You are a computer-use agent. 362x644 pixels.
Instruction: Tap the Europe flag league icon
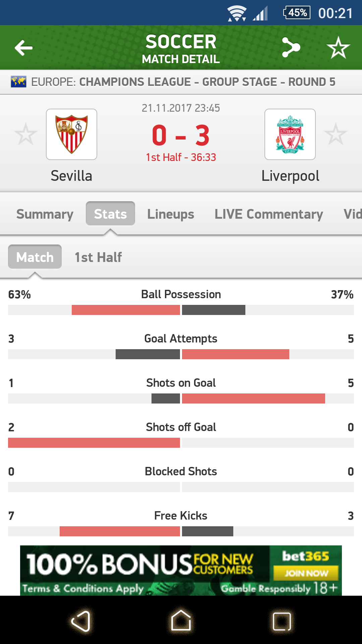coord(18,82)
